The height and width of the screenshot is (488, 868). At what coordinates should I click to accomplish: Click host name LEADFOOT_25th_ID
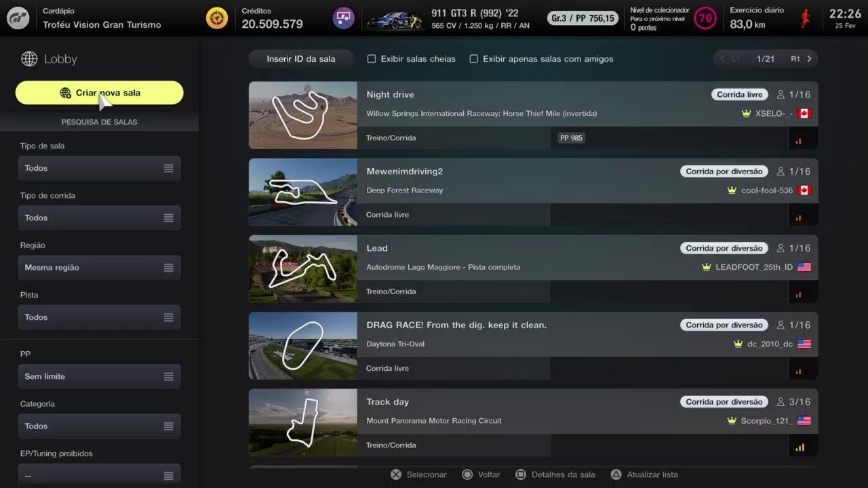(x=754, y=267)
